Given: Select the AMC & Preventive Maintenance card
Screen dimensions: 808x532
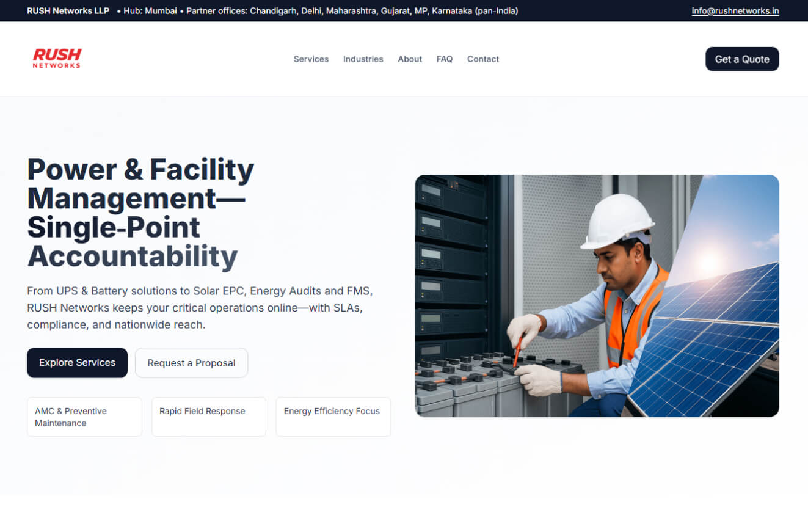Looking at the screenshot, I should coord(84,417).
